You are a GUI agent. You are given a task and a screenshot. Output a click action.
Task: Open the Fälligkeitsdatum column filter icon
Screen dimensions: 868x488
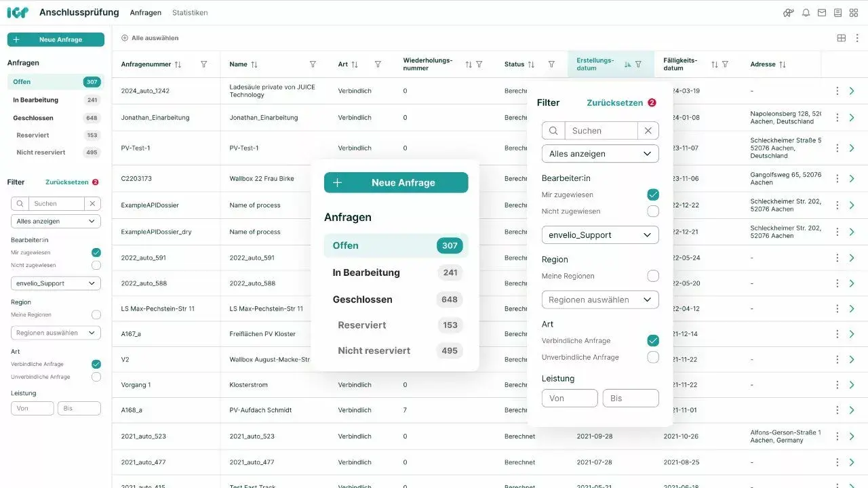[x=725, y=64]
